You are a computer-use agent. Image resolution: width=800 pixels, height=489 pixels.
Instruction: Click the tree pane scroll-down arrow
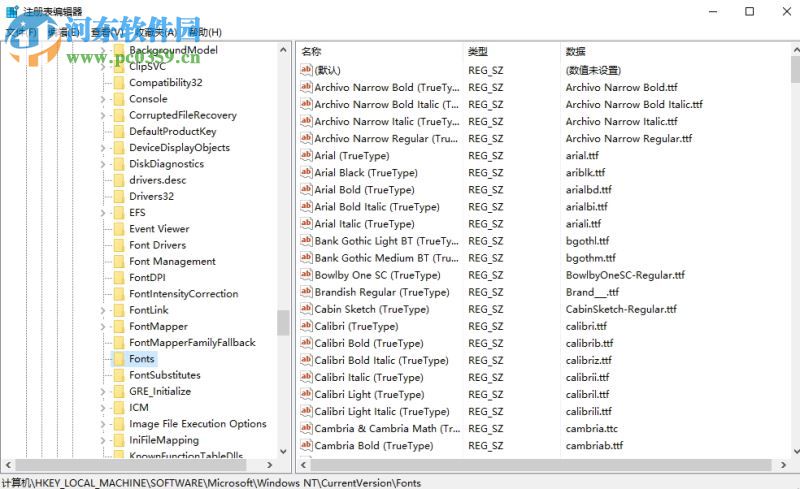283,451
